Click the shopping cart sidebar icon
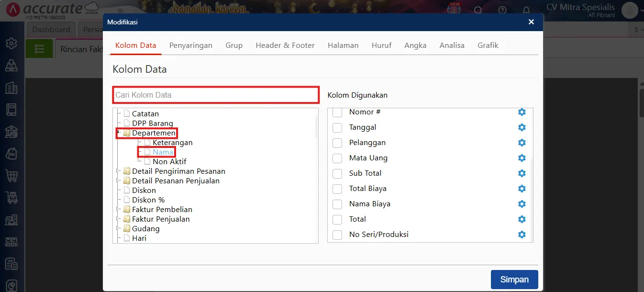 coord(11,175)
